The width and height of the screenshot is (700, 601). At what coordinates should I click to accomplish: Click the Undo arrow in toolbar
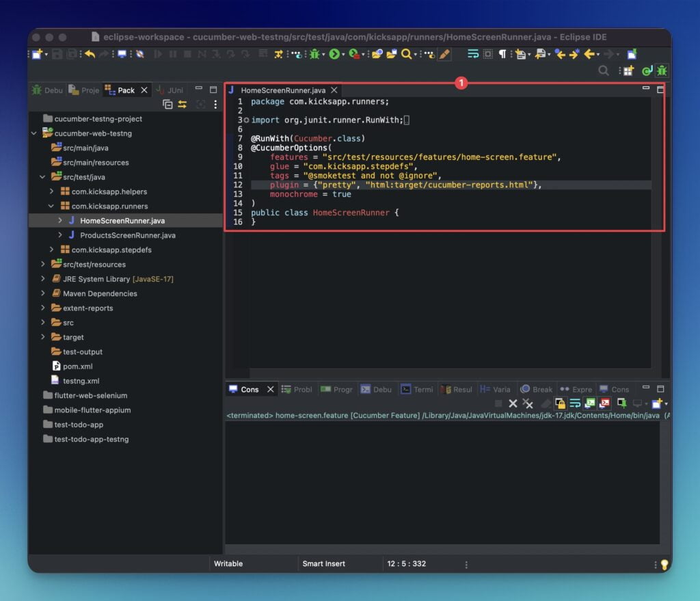click(90, 54)
